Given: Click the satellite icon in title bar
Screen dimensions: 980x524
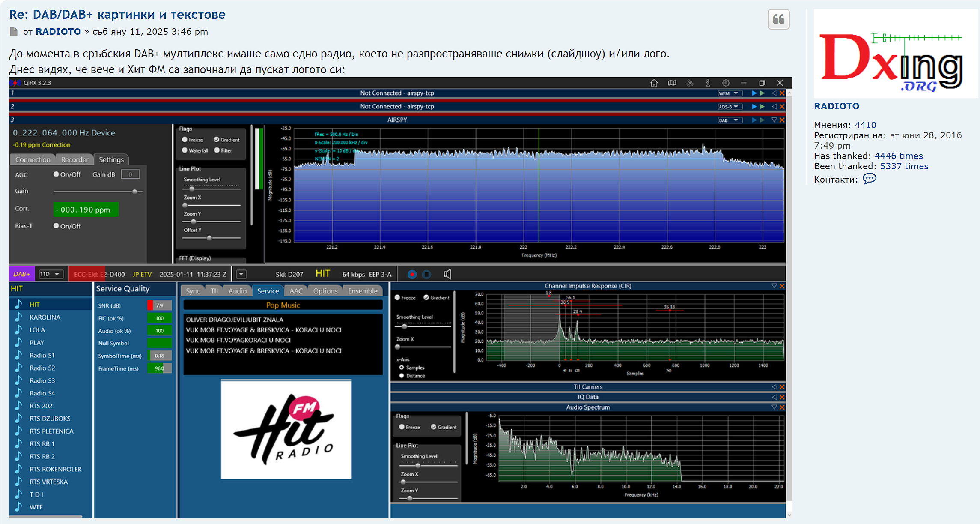Looking at the screenshot, I should tap(690, 83).
